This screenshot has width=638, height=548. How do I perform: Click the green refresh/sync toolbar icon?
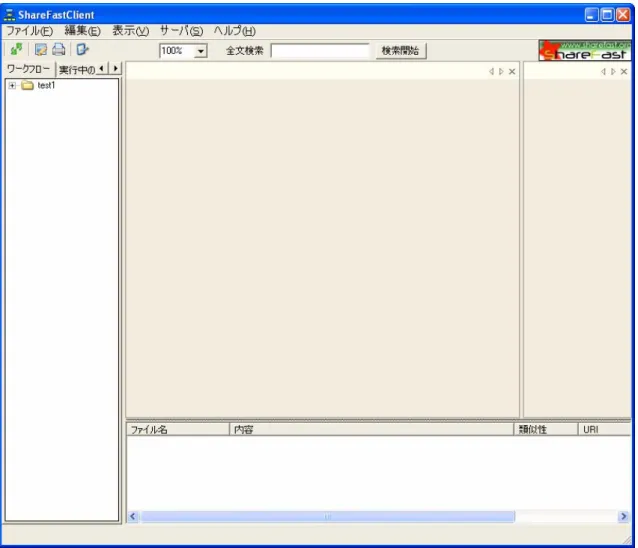tap(17, 50)
